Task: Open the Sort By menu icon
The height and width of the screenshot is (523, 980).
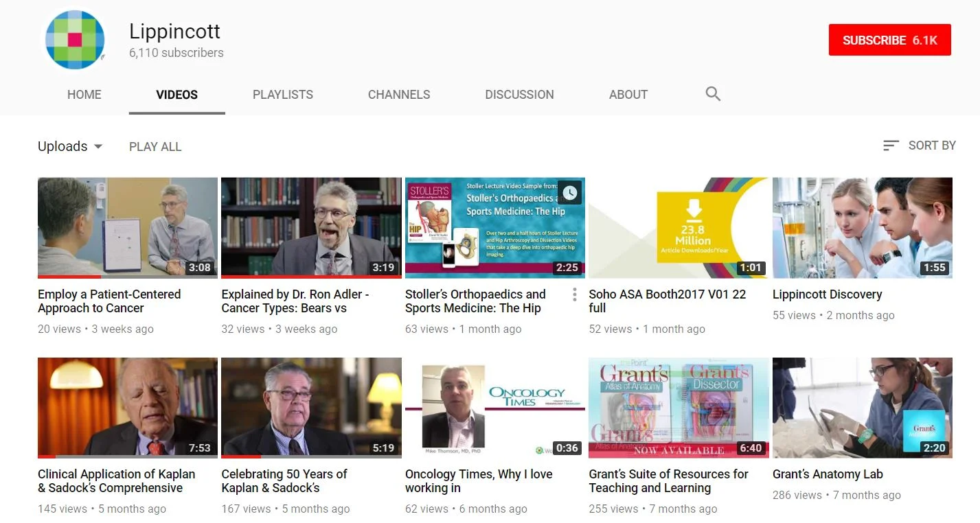Action: [891, 146]
